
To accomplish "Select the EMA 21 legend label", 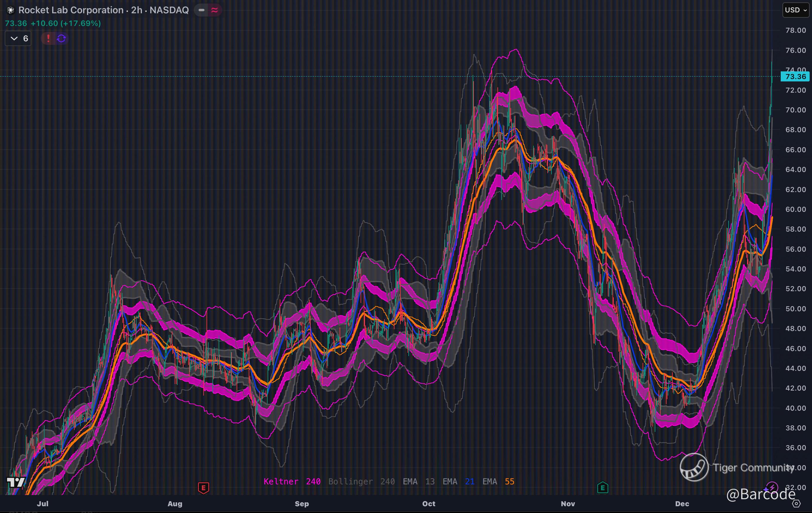I will [458, 481].
